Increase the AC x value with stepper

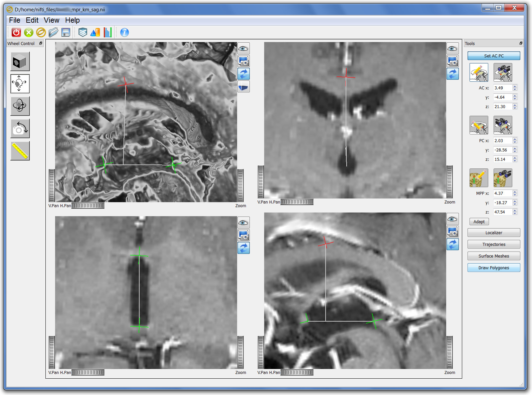click(515, 86)
